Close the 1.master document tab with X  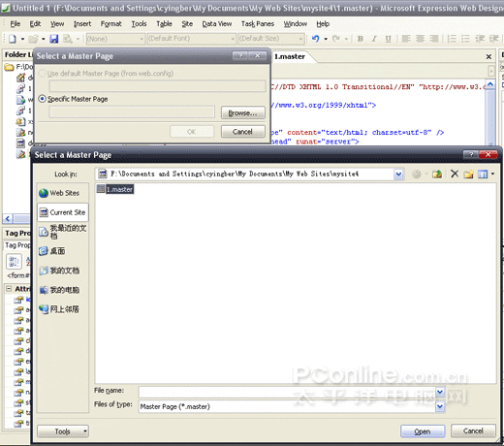(488, 57)
